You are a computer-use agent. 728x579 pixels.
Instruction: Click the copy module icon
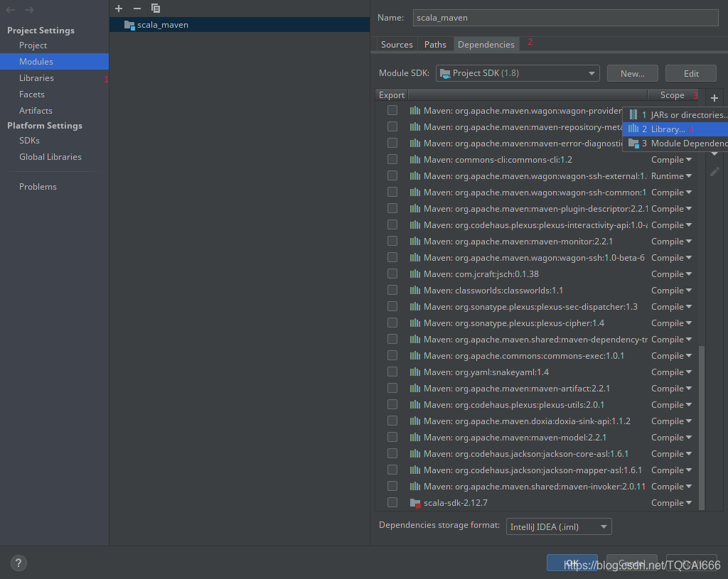pyautogui.click(x=156, y=9)
